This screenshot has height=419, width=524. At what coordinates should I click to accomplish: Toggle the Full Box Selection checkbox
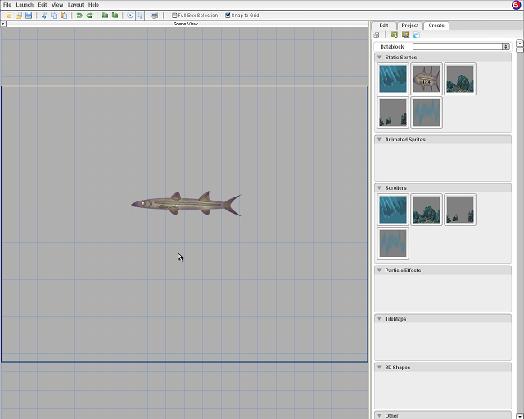coord(174,15)
